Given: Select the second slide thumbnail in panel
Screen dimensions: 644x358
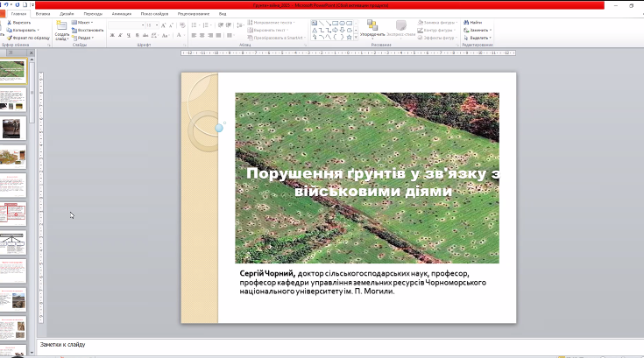Looking at the screenshot, I should 13,101.
